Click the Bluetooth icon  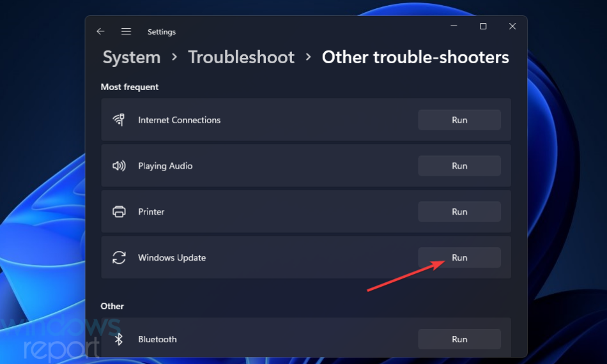[x=119, y=339]
